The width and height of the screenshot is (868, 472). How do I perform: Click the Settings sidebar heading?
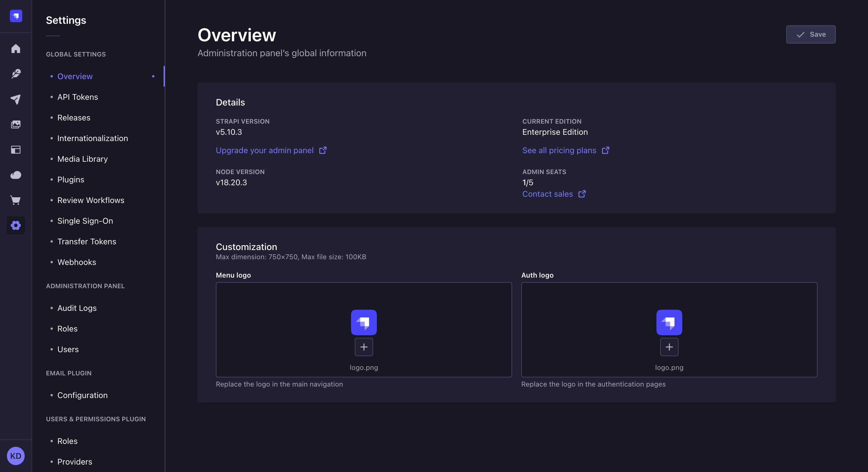pos(66,20)
